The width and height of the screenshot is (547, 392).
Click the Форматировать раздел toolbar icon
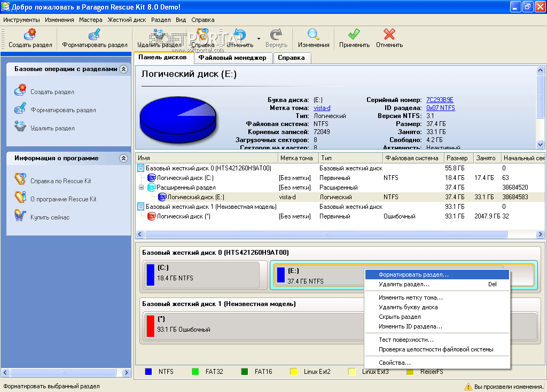[x=95, y=35]
